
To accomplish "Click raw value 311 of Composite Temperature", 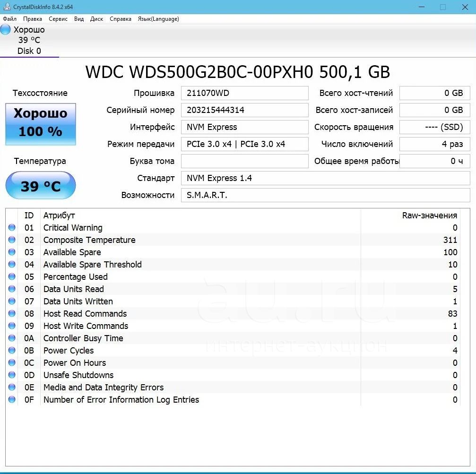I will pos(450,240).
